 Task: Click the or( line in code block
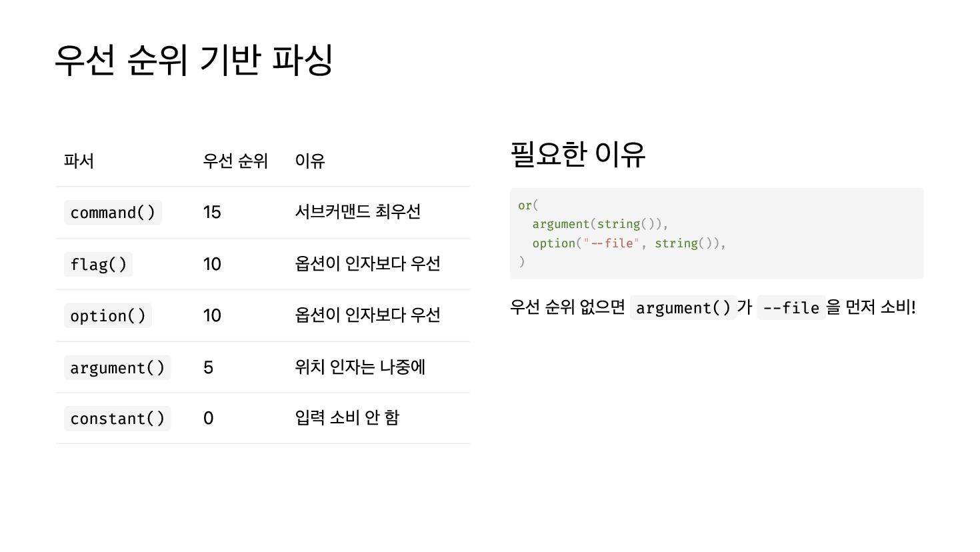click(527, 205)
